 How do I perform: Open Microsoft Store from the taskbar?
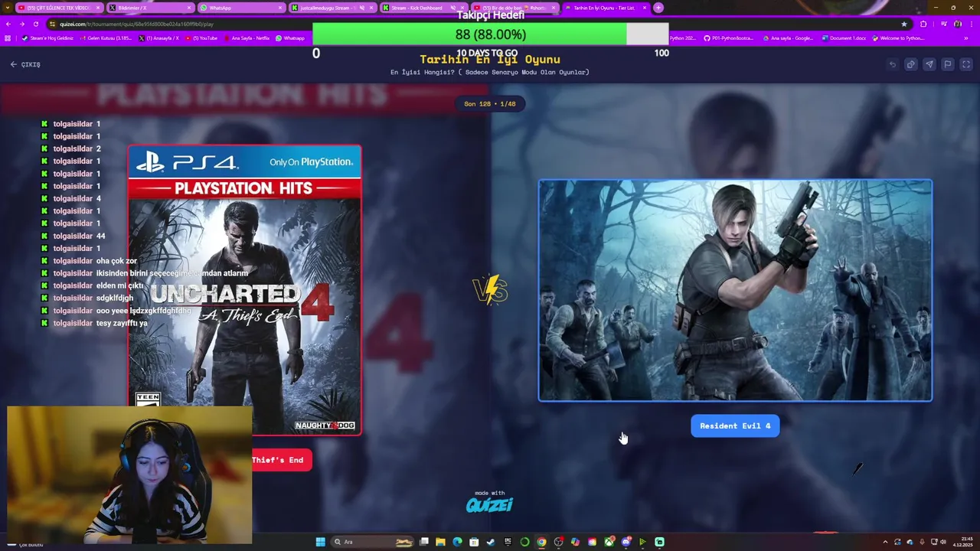[x=474, y=542]
